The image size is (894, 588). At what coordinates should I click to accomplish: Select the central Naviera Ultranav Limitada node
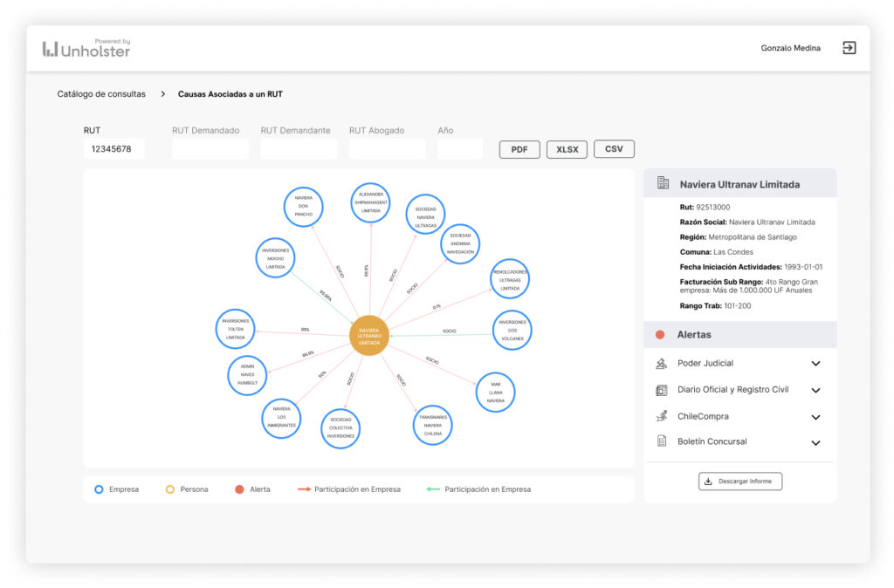coord(368,336)
